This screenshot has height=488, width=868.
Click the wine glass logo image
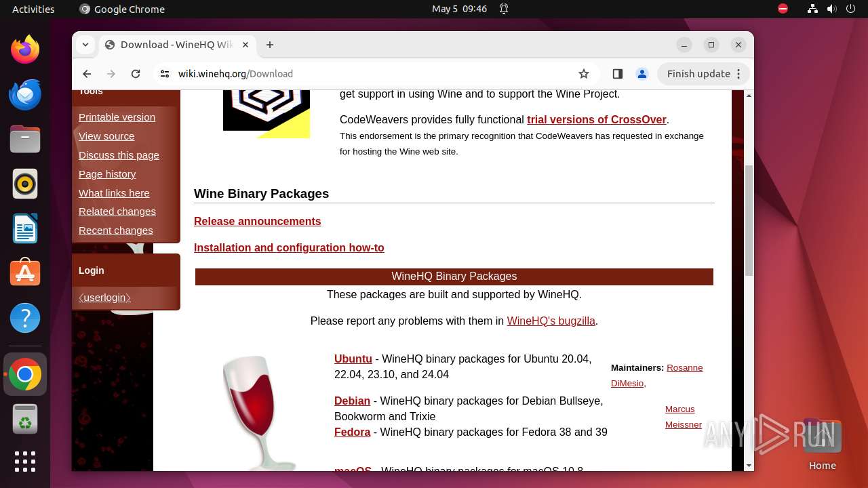(259, 412)
